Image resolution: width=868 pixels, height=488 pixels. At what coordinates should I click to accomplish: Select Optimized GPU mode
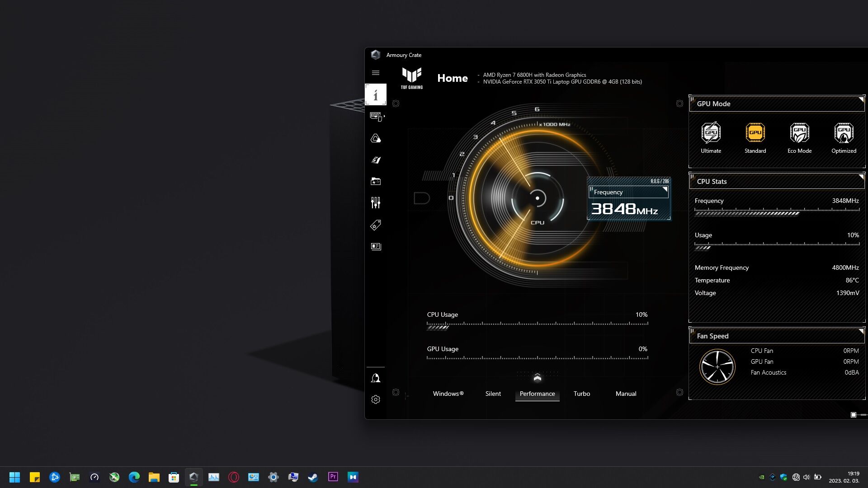844,138
